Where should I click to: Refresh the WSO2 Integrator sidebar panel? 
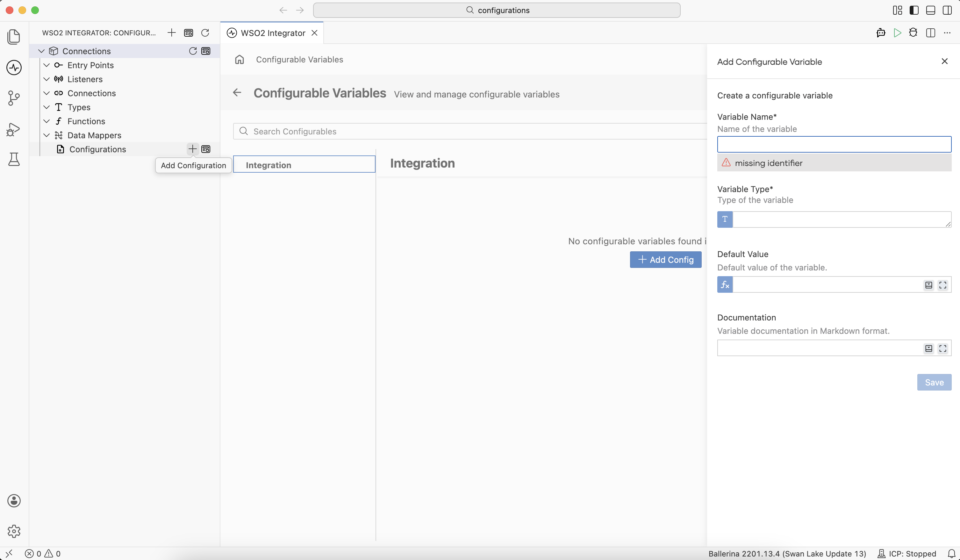pyautogui.click(x=205, y=33)
